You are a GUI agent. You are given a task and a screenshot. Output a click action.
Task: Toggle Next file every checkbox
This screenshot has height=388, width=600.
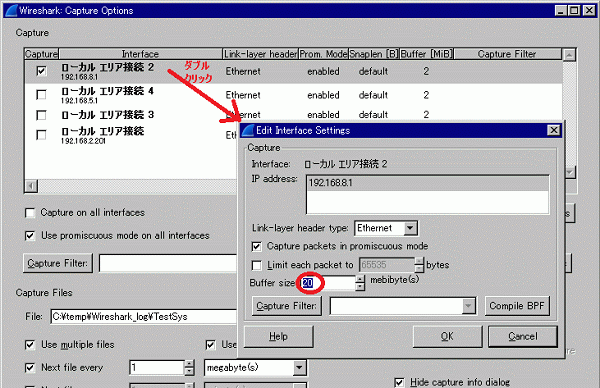[30, 368]
